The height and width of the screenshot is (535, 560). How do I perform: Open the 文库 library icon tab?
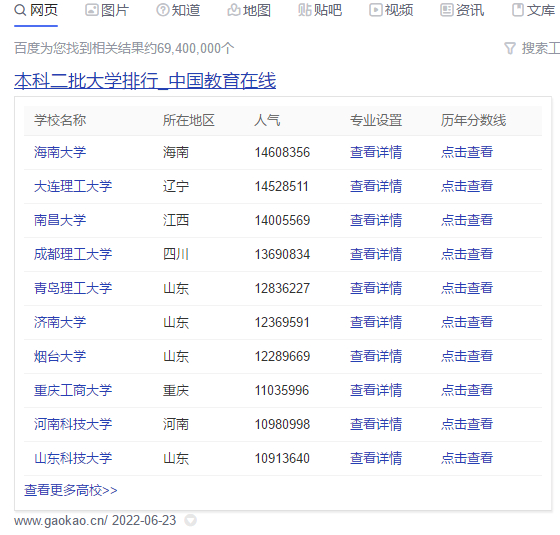(x=518, y=10)
